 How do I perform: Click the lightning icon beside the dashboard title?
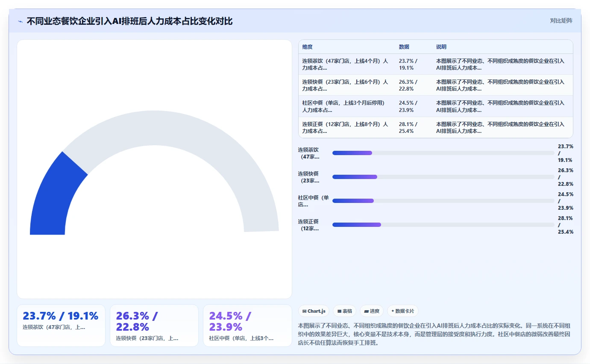[x=21, y=21]
